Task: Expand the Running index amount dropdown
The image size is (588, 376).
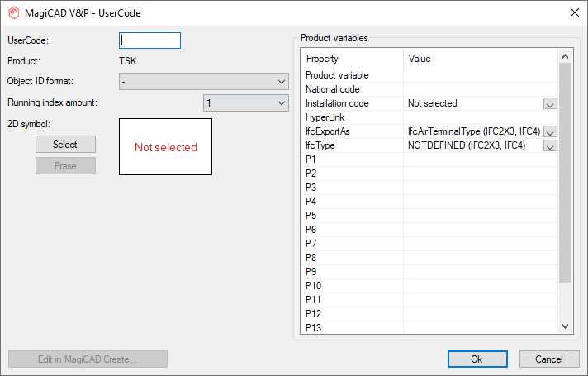Action: (245, 102)
